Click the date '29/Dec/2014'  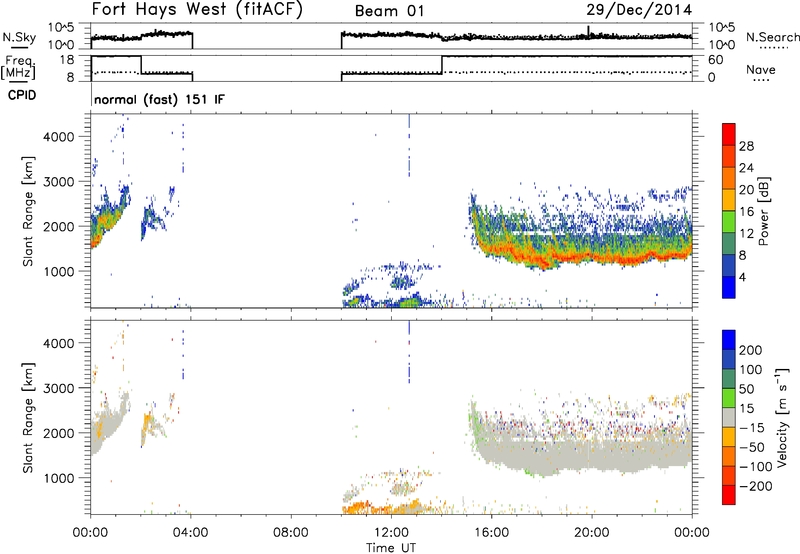[639, 10]
